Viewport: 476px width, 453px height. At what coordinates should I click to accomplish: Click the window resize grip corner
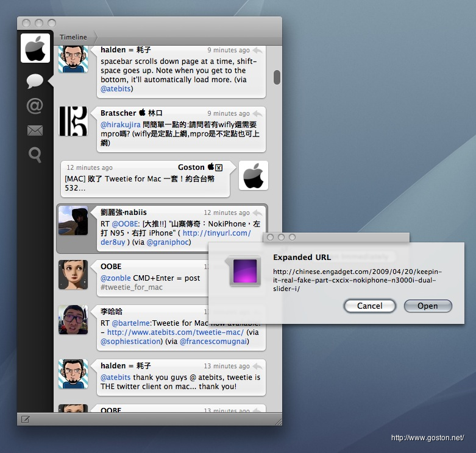point(278,421)
